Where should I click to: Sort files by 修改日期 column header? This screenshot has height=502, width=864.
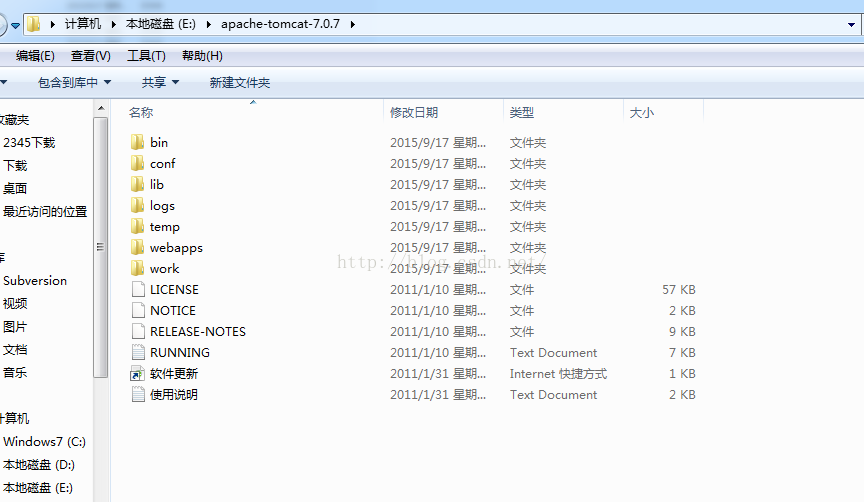tap(414, 113)
